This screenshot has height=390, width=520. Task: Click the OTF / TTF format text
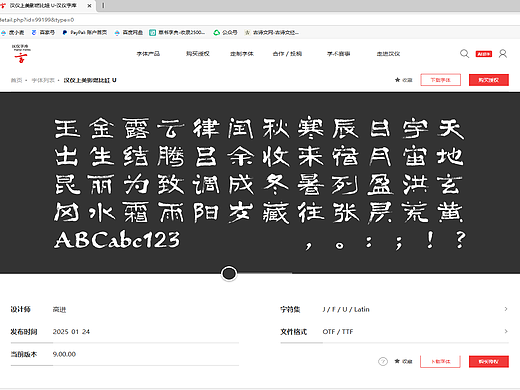(x=338, y=332)
